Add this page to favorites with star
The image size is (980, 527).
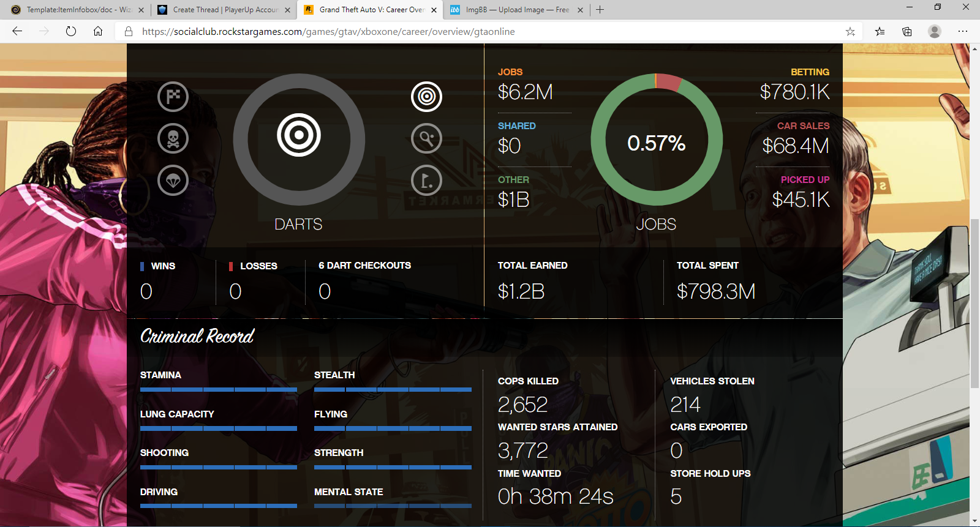click(x=850, y=31)
